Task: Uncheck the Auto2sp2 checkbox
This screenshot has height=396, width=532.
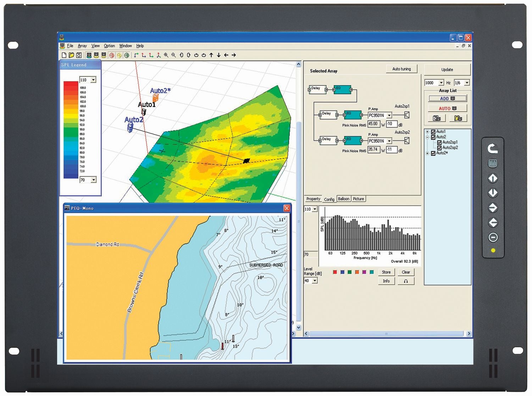Action: [439, 148]
